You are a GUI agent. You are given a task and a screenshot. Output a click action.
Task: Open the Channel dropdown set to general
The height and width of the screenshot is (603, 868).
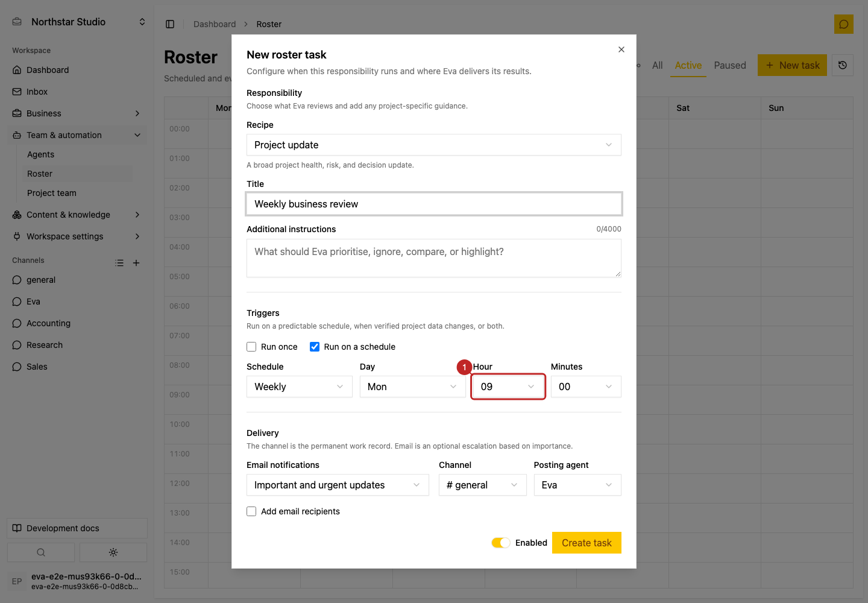point(483,485)
